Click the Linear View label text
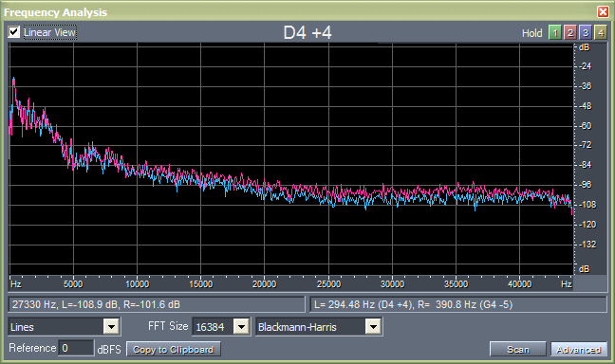615x364 pixels. click(x=49, y=32)
